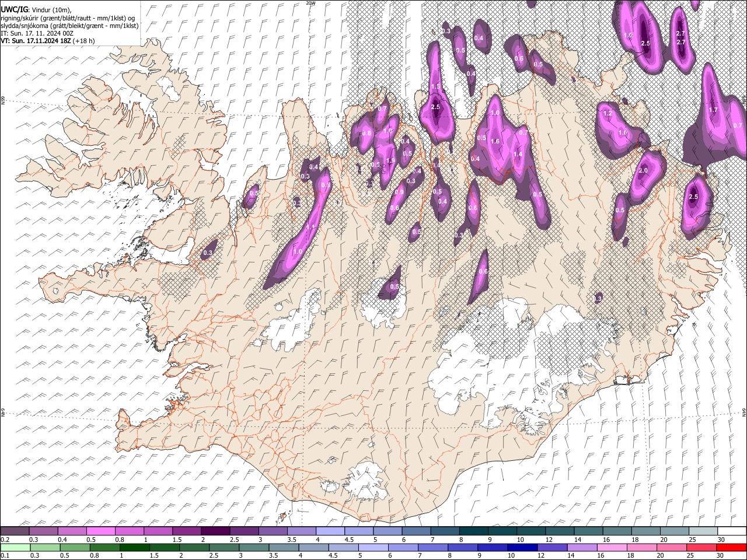Click the '1.1' snowfall value on the map
Viewport: 747px width, 560px height.
pos(311,228)
